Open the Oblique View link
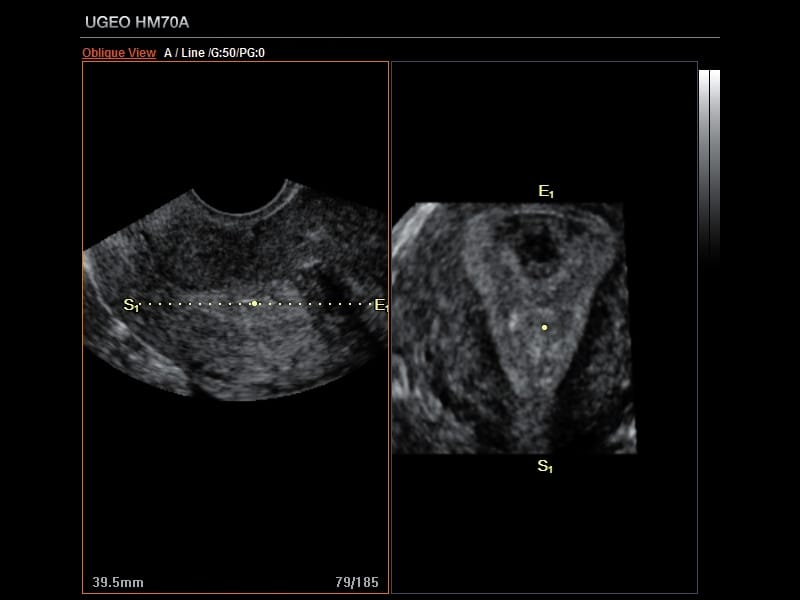 click(x=118, y=53)
